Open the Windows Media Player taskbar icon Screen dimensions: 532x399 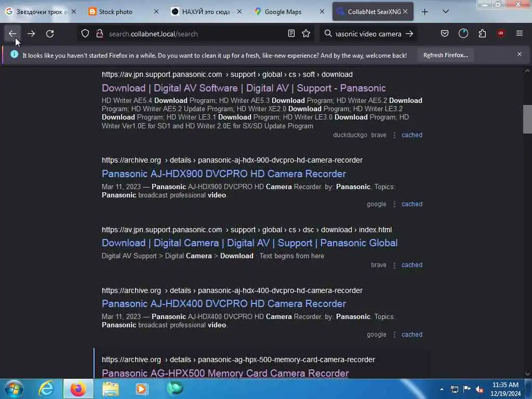click(142, 389)
